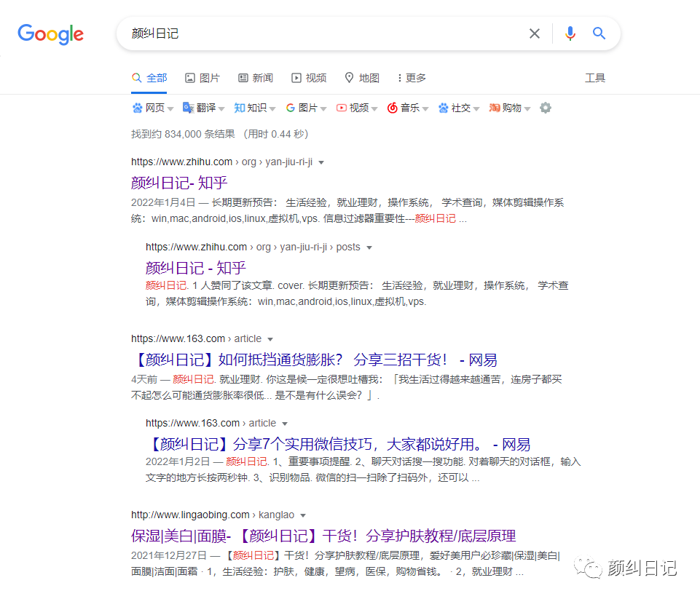Image resolution: width=700 pixels, height=599 pixels.
Task: Switch to the 全部 results tab
Action: click(149, 78)
